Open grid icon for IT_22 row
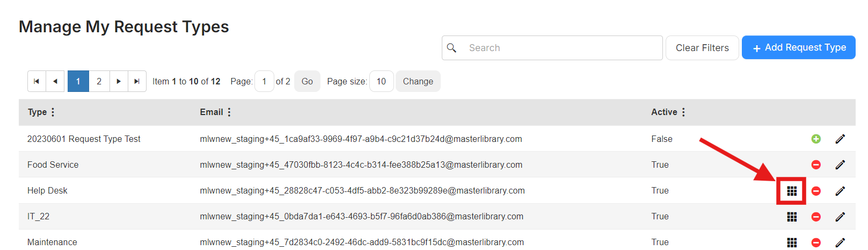 (x=792, y=217)
